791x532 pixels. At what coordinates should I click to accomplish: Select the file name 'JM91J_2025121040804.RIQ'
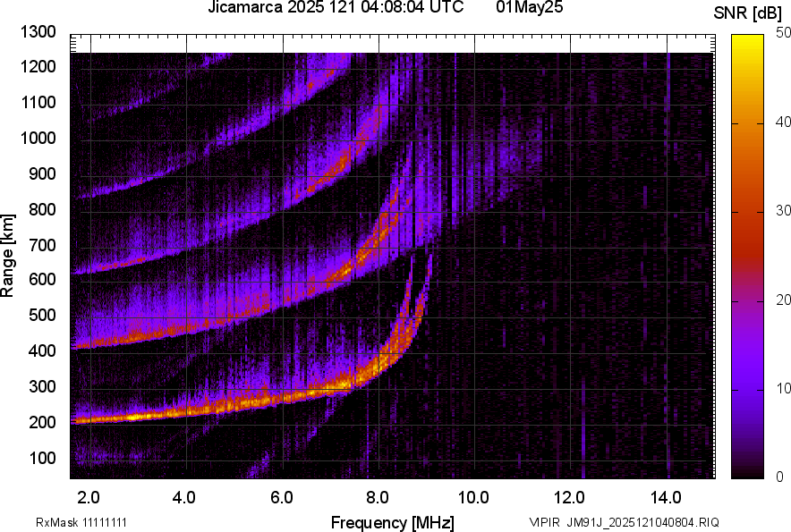[x=642, y=522]
